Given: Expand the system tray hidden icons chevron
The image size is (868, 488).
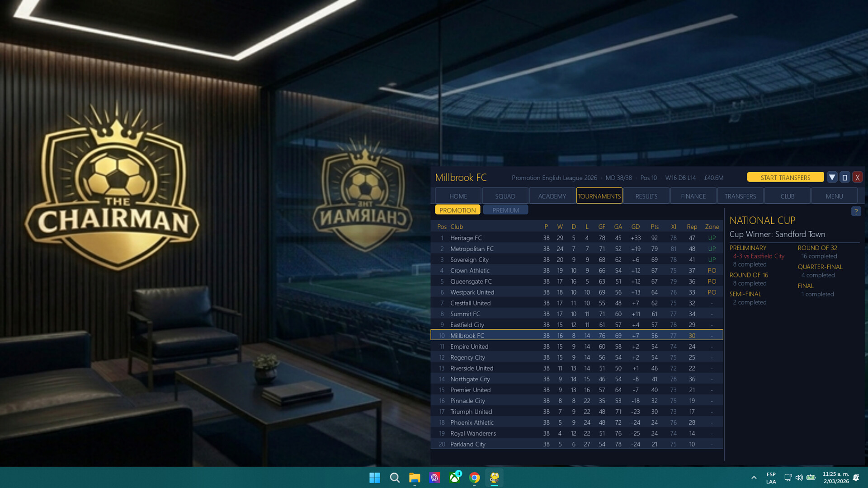Looking at the screenshot, I should (x=754, y=478).
